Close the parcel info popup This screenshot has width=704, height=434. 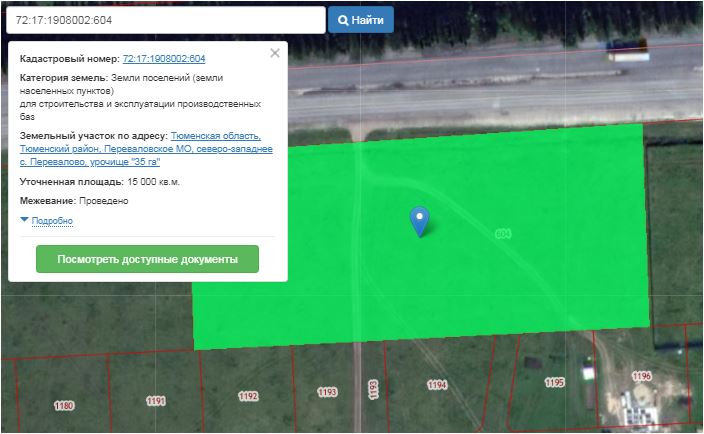tap(275, 53)
